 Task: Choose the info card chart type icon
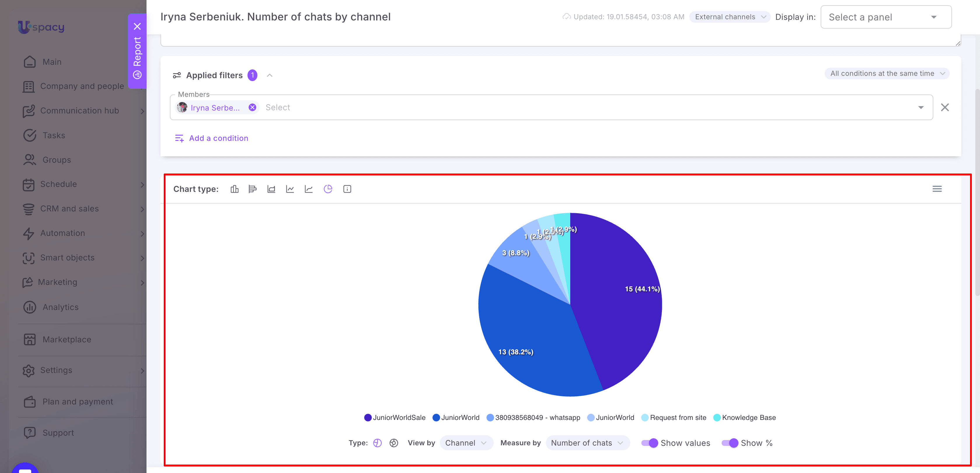(347, 189)
